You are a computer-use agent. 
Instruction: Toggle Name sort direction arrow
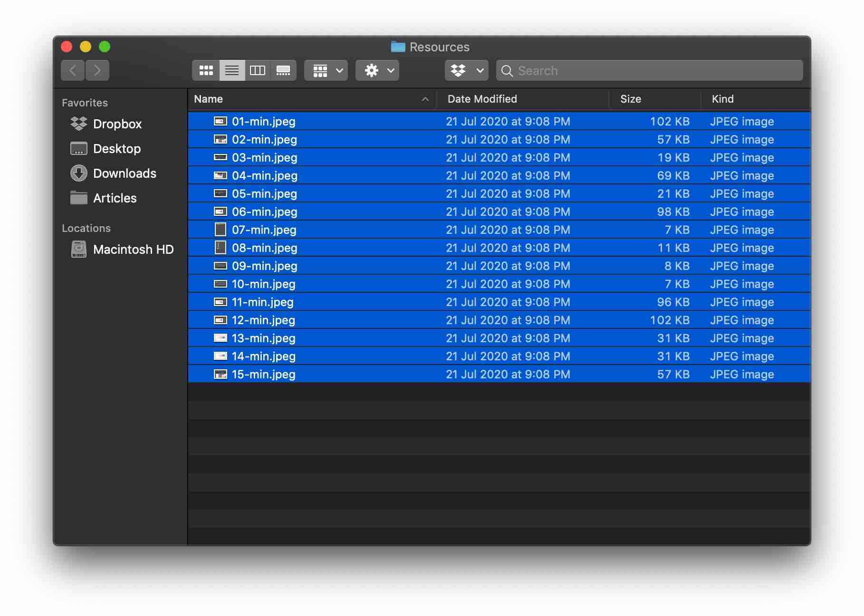tap(425, 99)
